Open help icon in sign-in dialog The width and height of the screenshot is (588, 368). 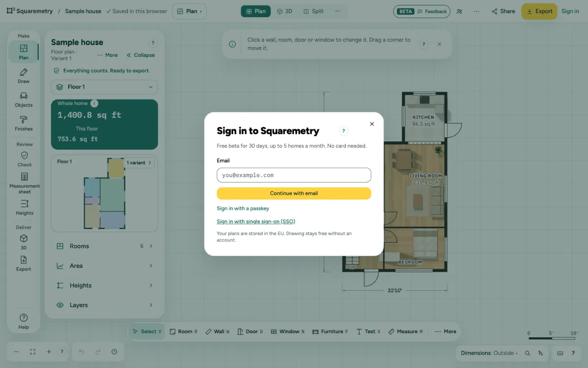343,131
